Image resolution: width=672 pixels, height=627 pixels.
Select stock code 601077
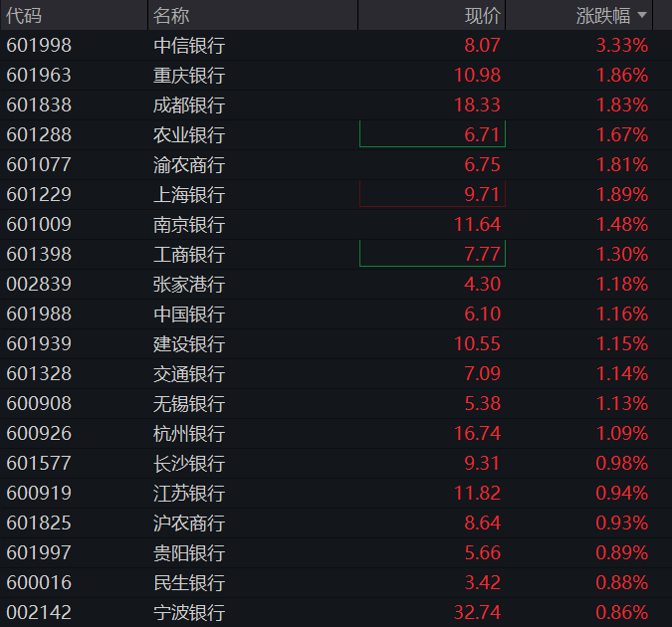point(39,164)
